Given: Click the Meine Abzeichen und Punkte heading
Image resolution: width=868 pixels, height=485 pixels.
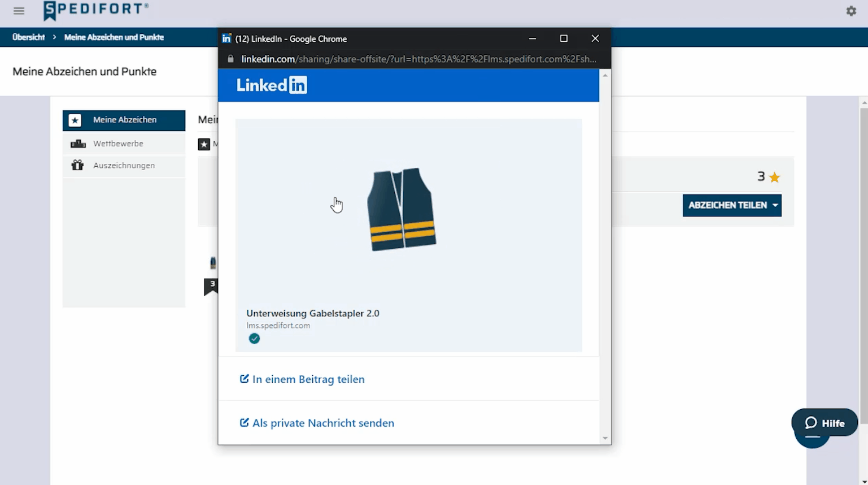Looking at the screenshot, I should point(85,72).
